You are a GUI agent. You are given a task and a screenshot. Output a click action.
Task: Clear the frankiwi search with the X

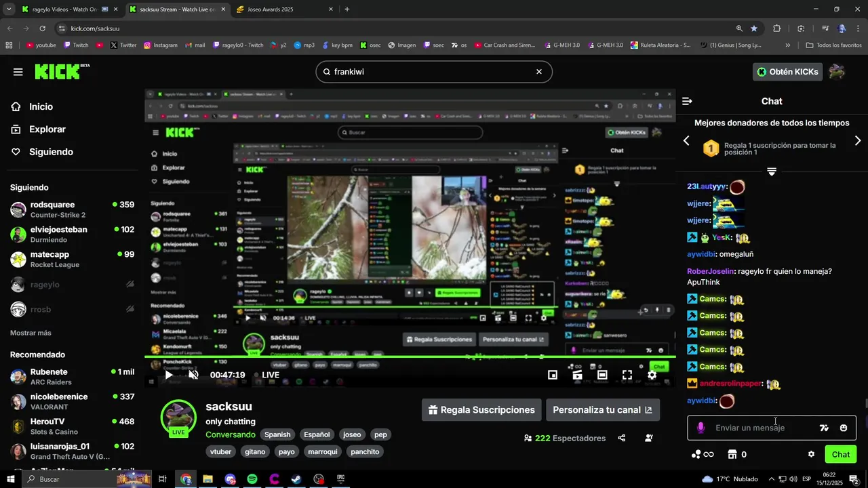[x=539, y=71]
